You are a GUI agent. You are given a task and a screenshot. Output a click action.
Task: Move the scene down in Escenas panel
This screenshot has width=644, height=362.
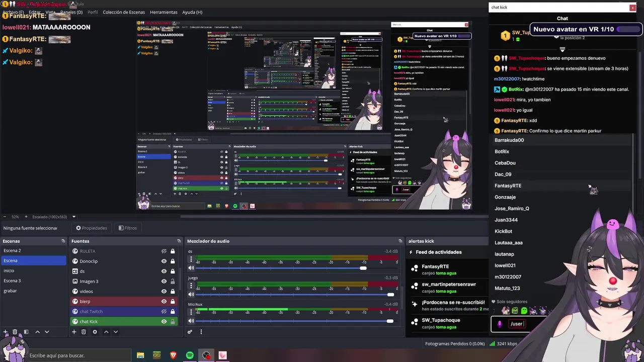pyautogui.click(x=47, y=332)
